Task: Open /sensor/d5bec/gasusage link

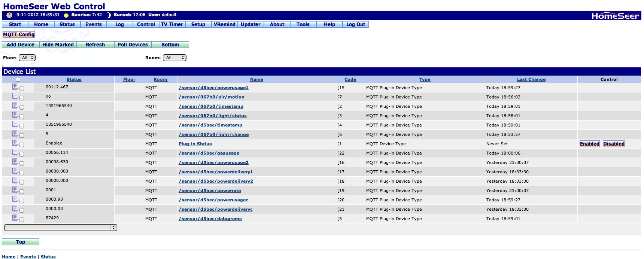Action: click(209, 153)
